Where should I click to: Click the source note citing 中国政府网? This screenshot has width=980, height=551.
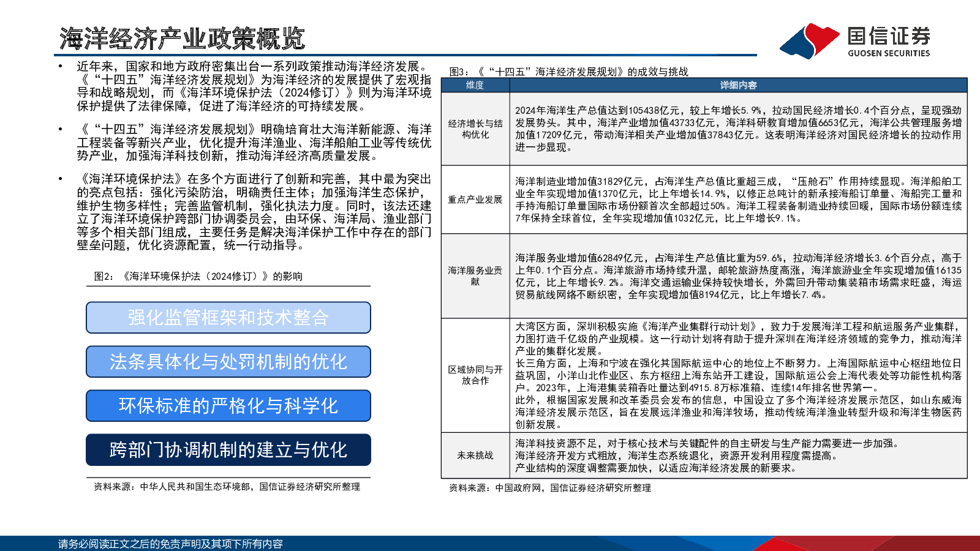(x=550, y=488)
